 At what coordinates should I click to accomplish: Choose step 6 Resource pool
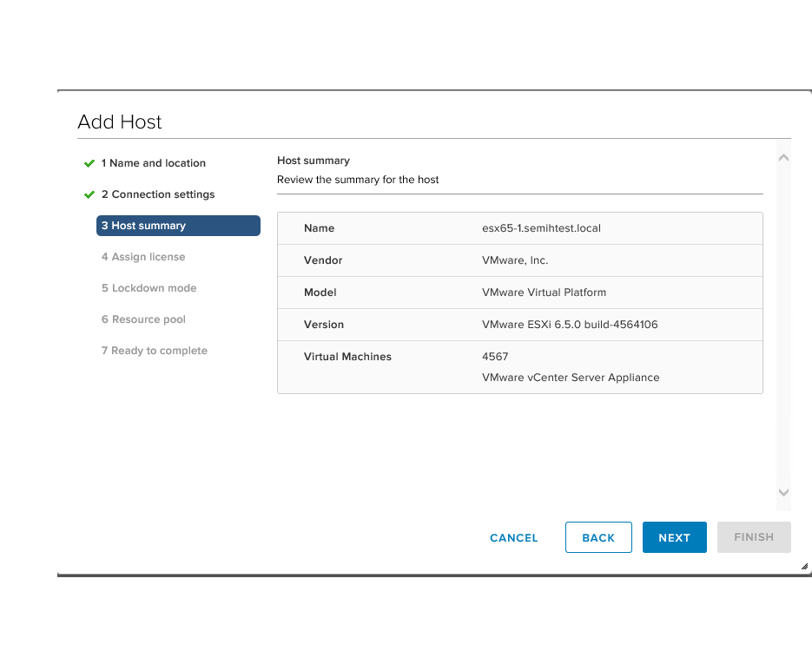point(143,319)
